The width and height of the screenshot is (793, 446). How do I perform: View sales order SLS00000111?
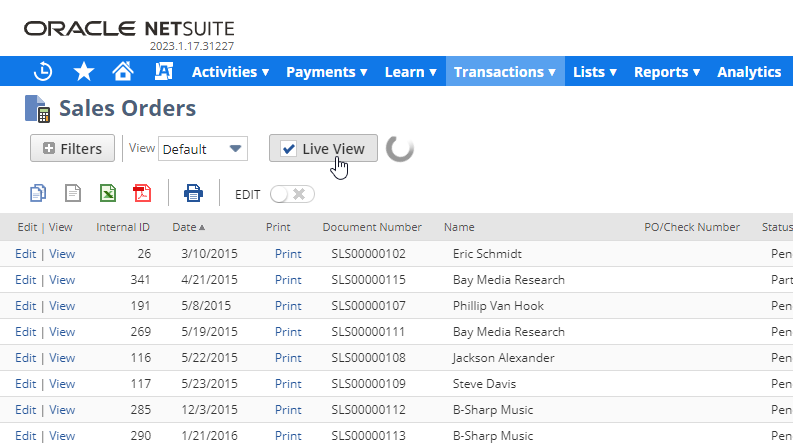[x=62, y=332]
